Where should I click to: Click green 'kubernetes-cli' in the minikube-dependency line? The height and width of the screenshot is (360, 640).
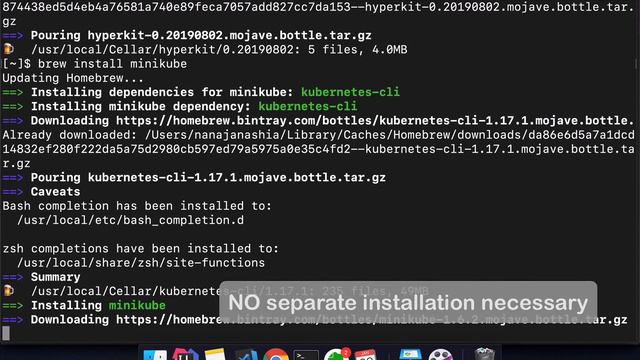308,107
